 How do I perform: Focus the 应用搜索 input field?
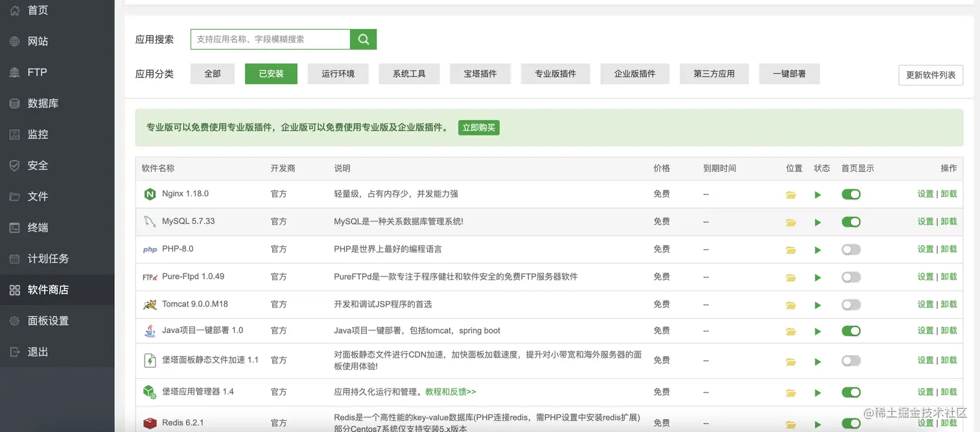[x=270, y=39]
